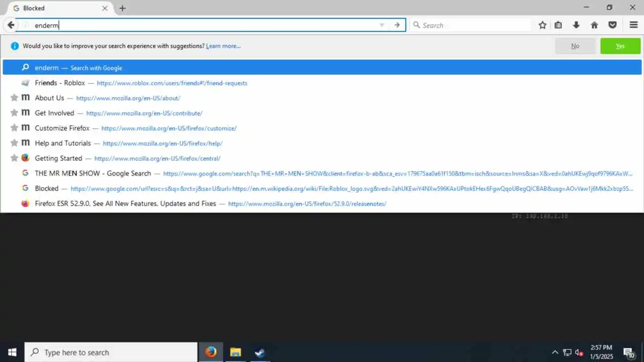644x362 pixels.
Task: Click the network icon in system tray
Action: [567, 352]
